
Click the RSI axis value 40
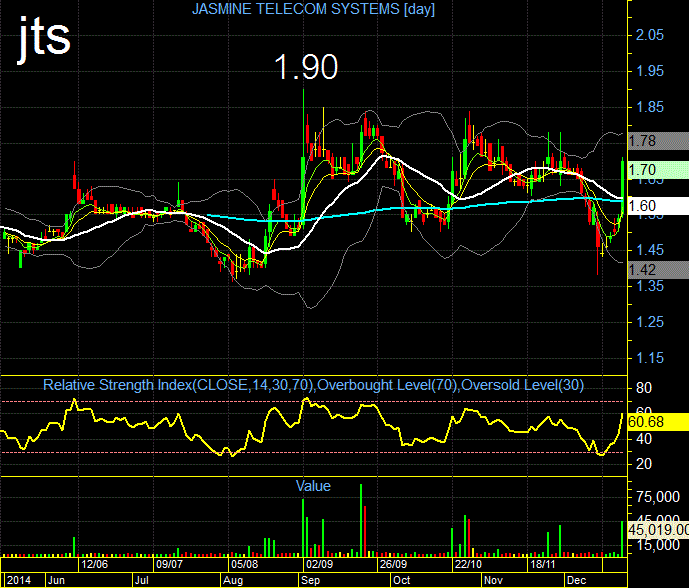[x=644, y=439]
